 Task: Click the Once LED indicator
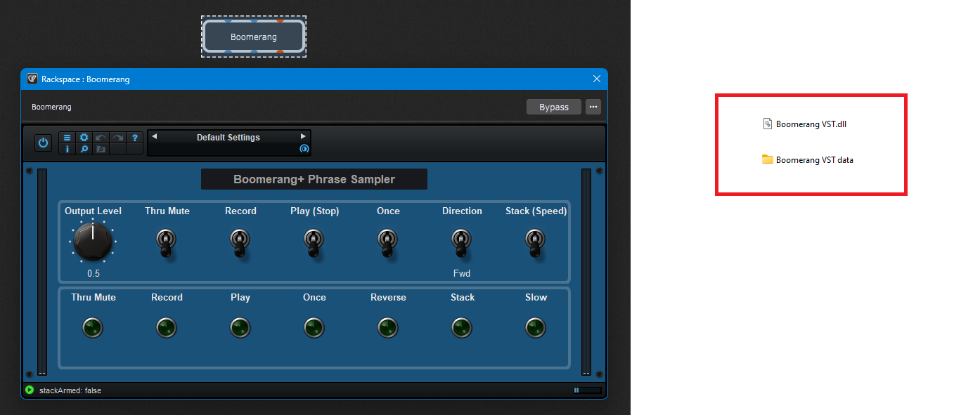coord(314,327)
